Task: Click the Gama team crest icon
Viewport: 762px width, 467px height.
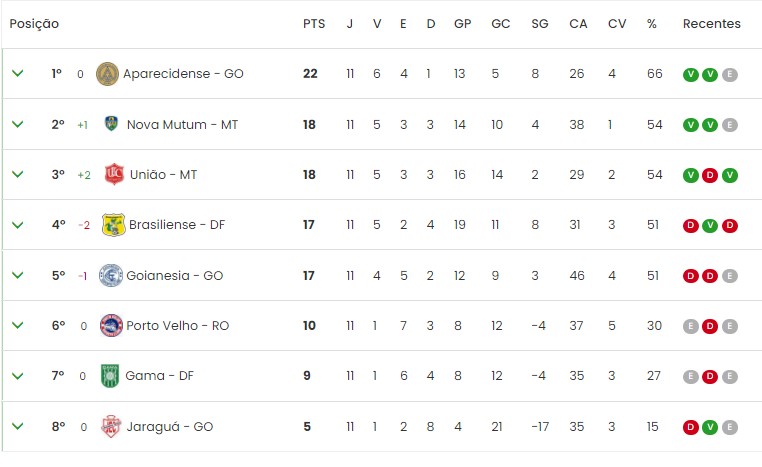Action: (110, 376)
